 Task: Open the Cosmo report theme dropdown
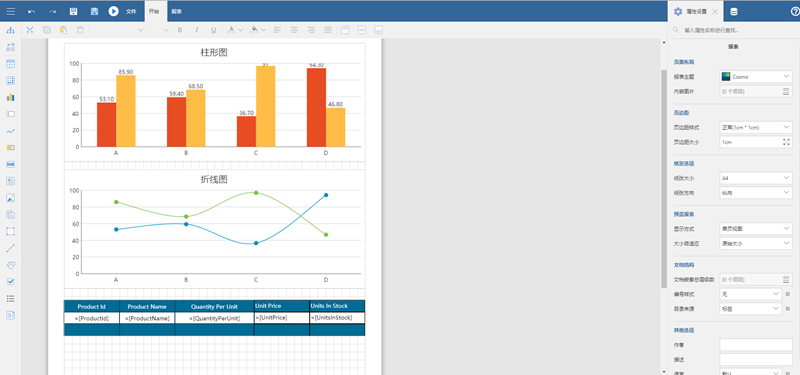point(756,77)
